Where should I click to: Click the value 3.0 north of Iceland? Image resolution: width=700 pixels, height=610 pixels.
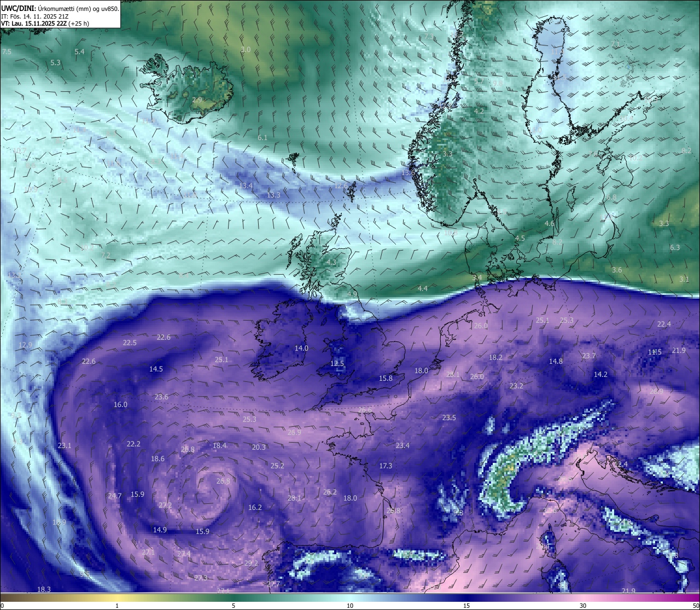coord(246,49)
